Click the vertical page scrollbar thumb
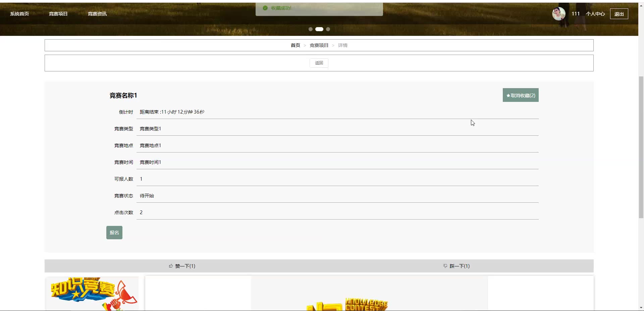 point(641,147)
